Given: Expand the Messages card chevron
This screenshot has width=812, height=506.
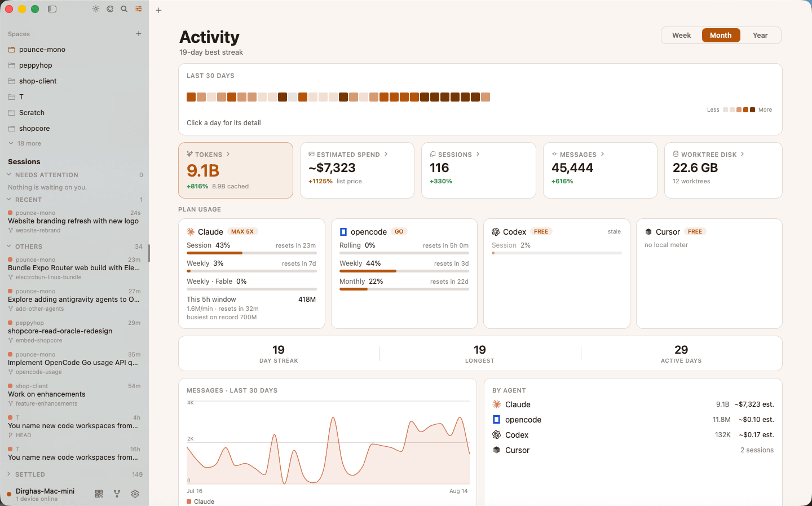Looking at the screenshot, I should 602,154.
